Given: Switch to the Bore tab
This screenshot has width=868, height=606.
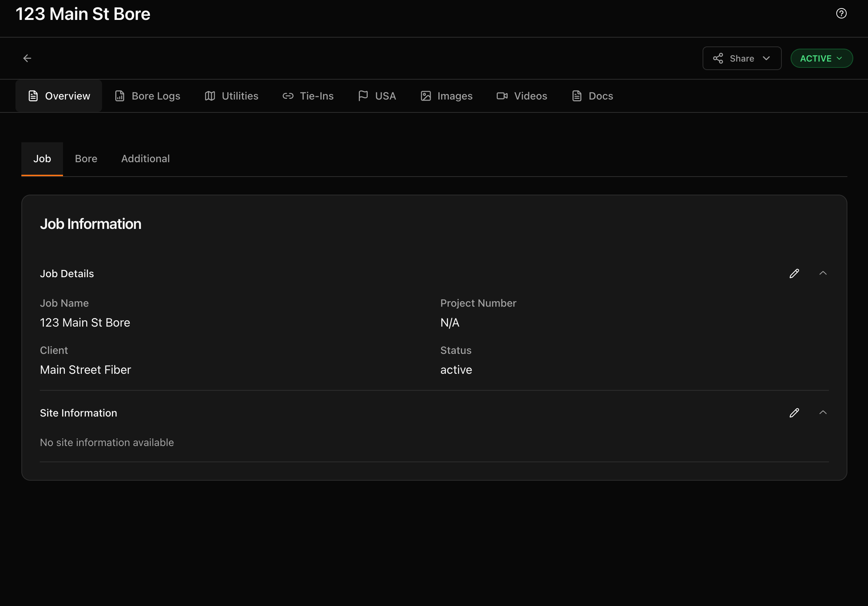Looking at the screenshot, I should pos(86,159).
